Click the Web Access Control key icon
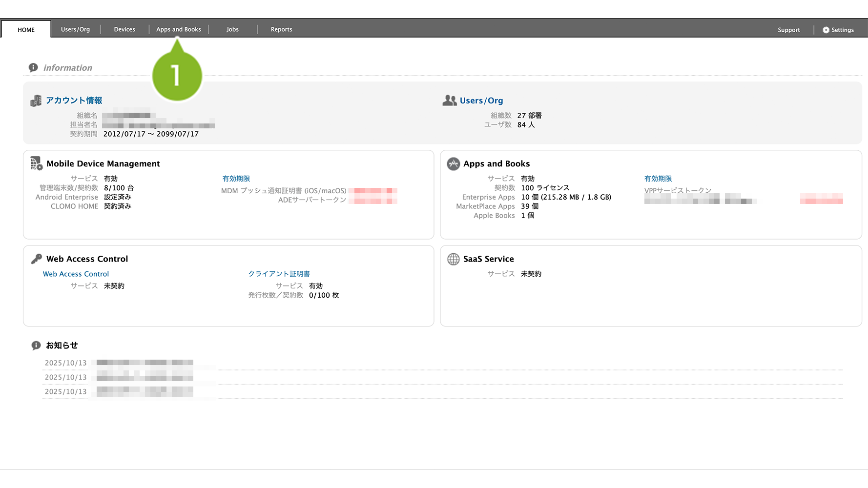 pyautogui.click(x=37, y=259)
